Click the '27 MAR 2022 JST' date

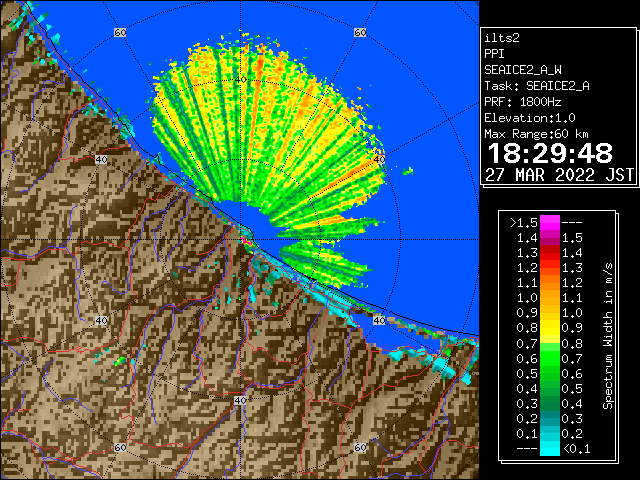point(559,175)
